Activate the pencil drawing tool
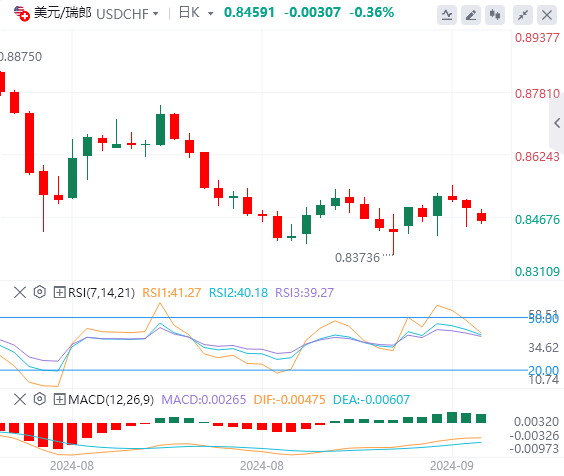564x476 pixels. (471, 15)
